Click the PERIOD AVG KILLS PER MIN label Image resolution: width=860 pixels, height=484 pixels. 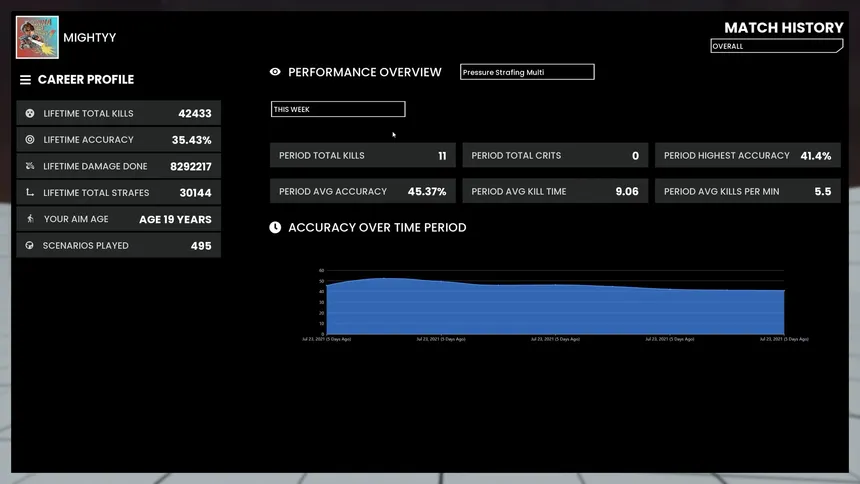pos(721,192)
